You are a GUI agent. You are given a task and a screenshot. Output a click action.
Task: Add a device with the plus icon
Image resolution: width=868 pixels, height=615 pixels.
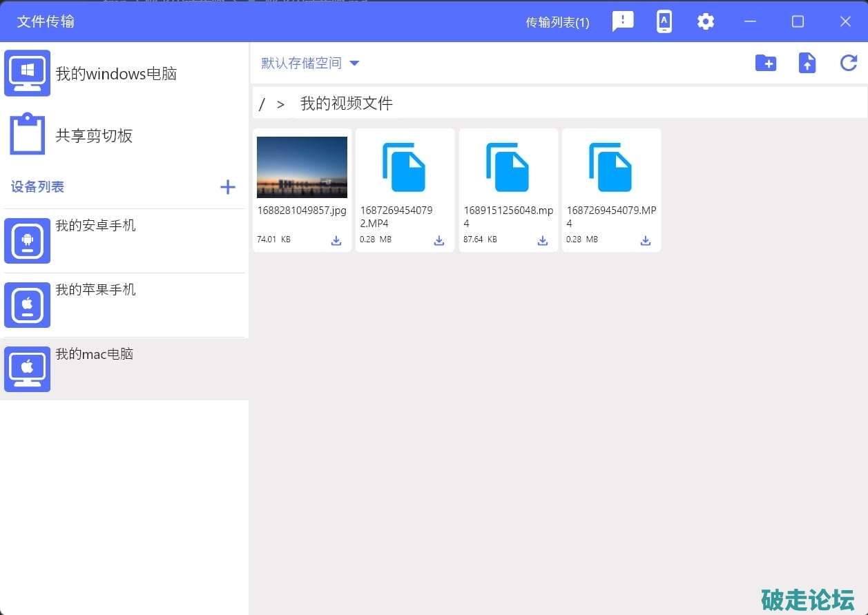pos(227,187)
